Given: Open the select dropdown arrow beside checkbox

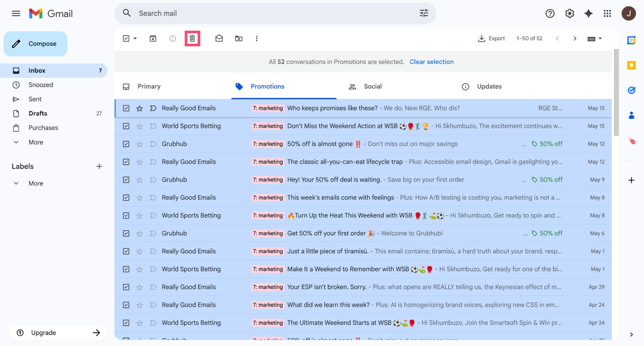Looking at the screenshot, I should pos(135,38).
